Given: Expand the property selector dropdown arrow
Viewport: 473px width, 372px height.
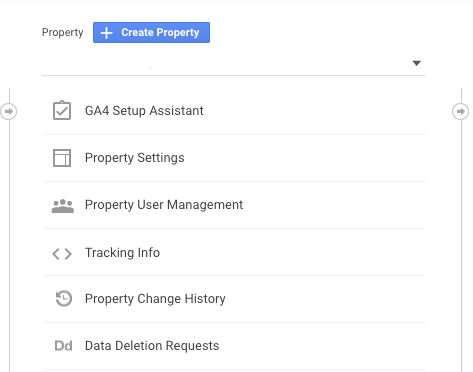Looking at the screenshot, I should (416, 63).
